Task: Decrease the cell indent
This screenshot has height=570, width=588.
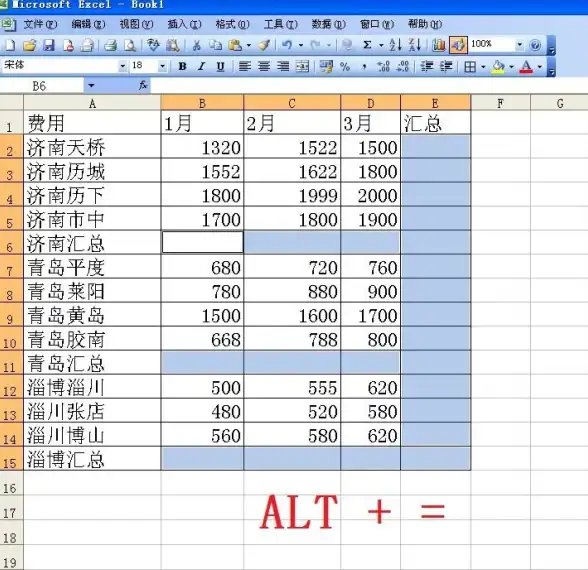Action: (426, 67)
